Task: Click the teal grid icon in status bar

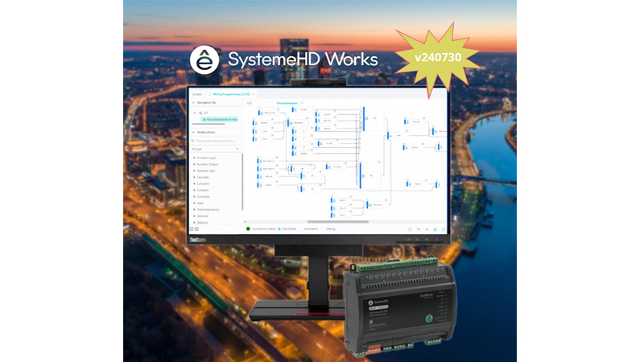Action: [435, 229]
